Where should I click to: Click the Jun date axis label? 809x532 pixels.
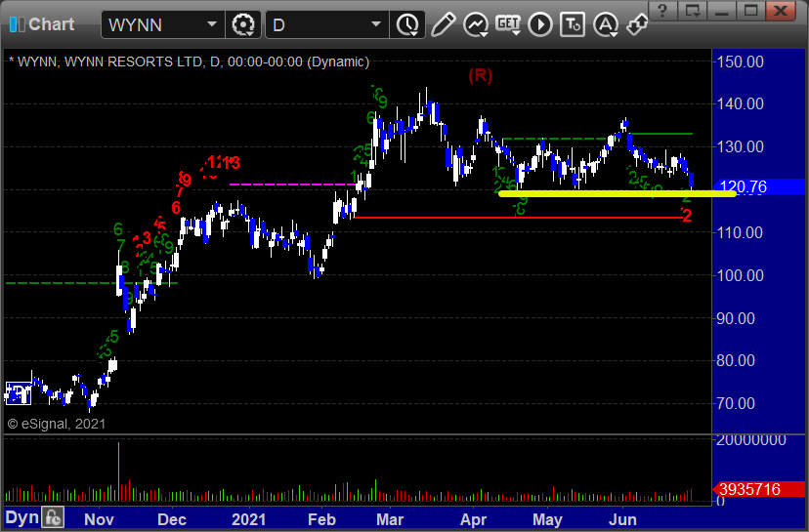pyautogui.click(x=622, y=519)
